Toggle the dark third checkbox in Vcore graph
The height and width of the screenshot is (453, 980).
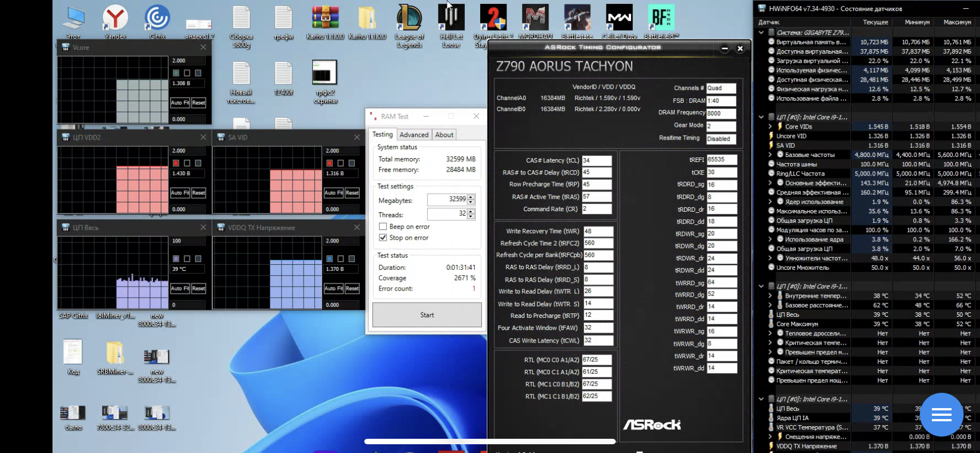[198, 73]
